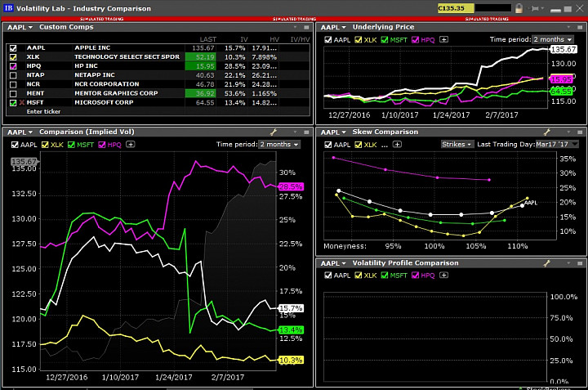Image resolution: width=588 pixels, height=390 pixels.
Task: Click the black search box in title bar
Action: pos(493,8)
